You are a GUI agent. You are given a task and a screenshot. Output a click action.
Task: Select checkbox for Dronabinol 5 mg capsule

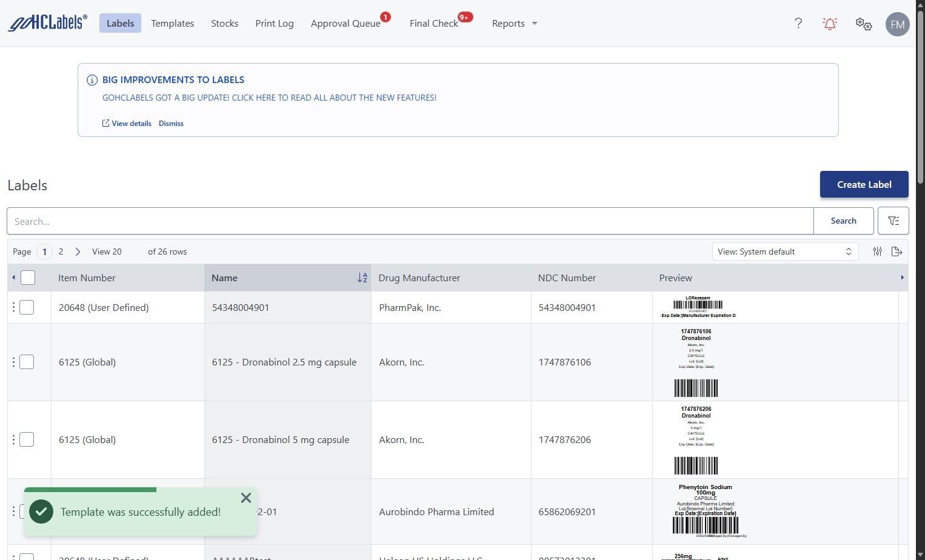coord(27,439)
